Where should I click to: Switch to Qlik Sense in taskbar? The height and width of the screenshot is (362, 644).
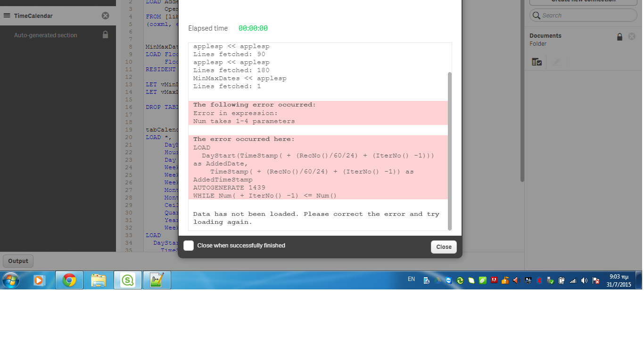point(128,280)
